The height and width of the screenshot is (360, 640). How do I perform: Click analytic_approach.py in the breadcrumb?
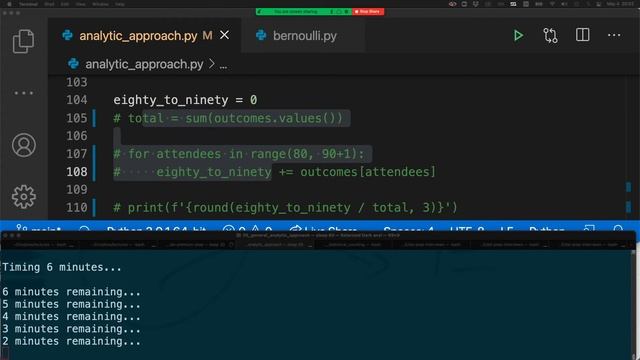144,64
